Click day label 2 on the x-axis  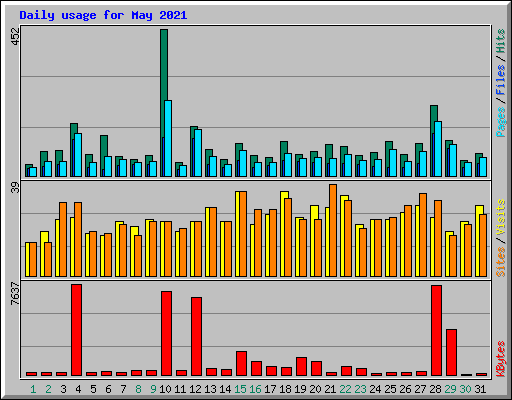pos(48,389)
